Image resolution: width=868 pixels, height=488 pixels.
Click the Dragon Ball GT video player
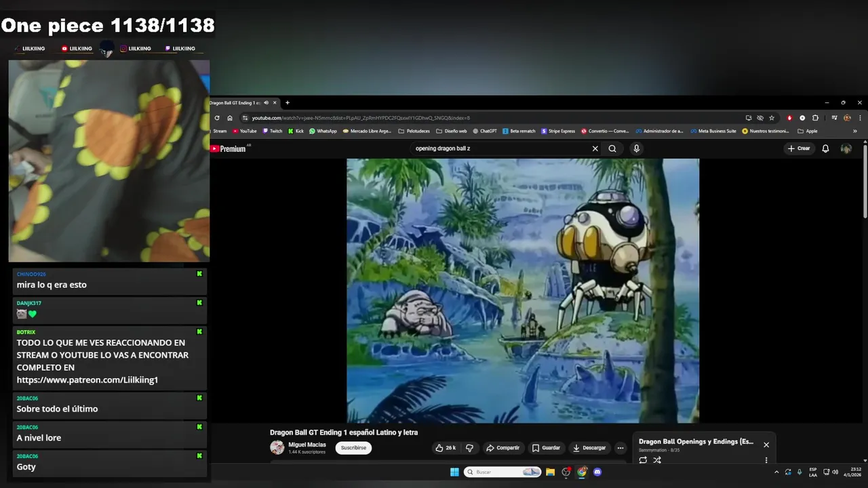tap(523, 291)
